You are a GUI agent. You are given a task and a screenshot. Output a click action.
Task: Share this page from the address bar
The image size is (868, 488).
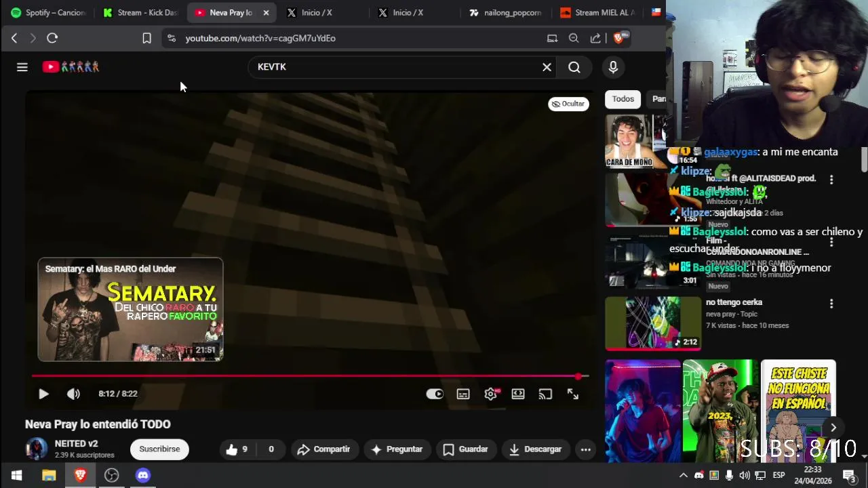(595, 39)
